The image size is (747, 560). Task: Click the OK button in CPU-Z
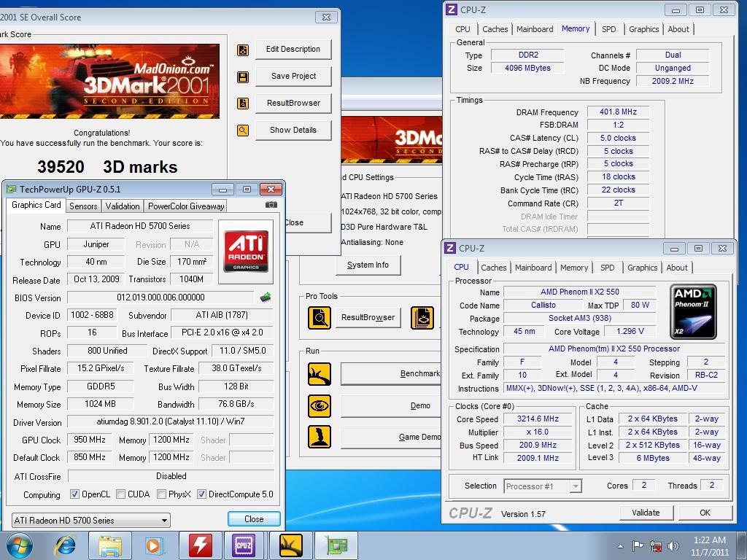tap(705, 513)
